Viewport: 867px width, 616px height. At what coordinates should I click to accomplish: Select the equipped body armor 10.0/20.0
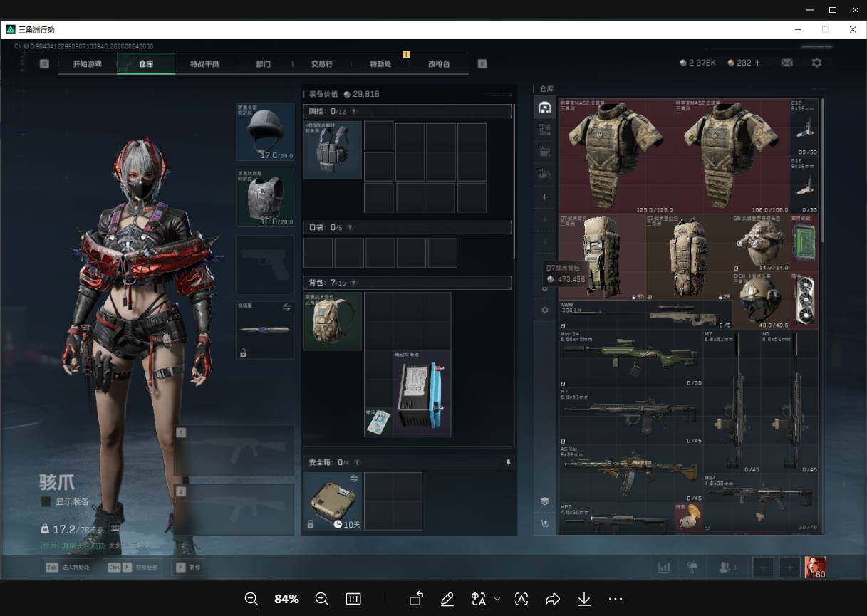tap(265, 198)
